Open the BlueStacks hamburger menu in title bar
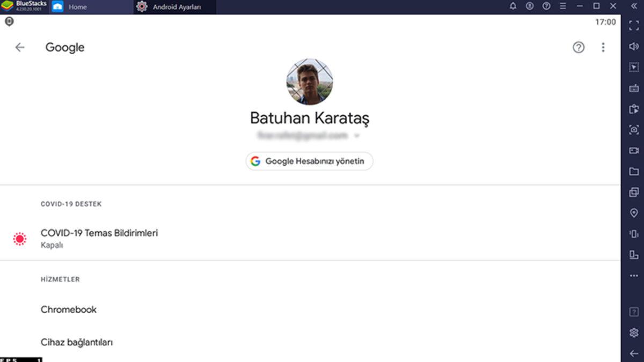 [563, 6]
